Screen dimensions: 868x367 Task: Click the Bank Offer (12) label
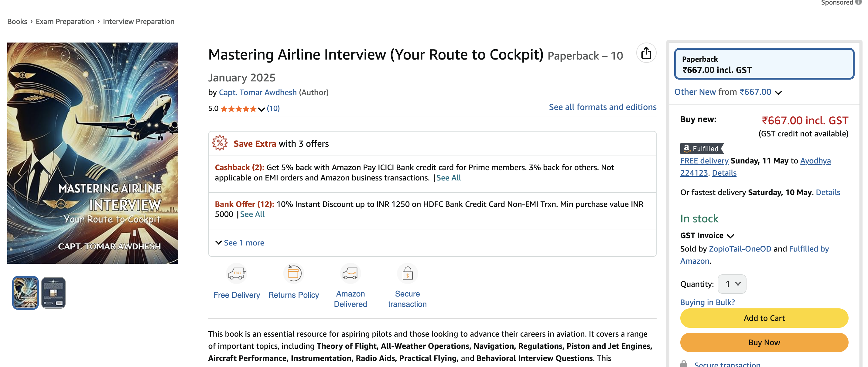pos(244,204)
